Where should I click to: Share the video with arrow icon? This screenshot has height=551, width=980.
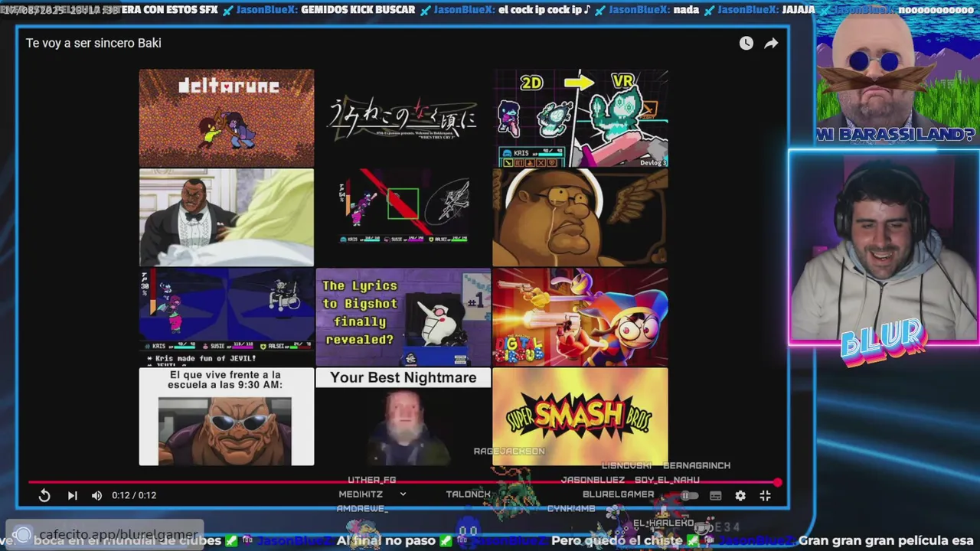click(x=771, y=44)
